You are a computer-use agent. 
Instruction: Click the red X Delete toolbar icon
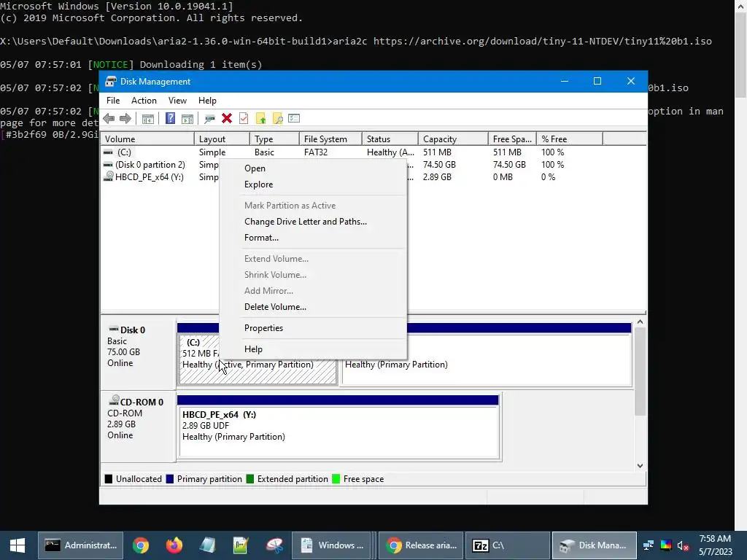coord(227,119)
